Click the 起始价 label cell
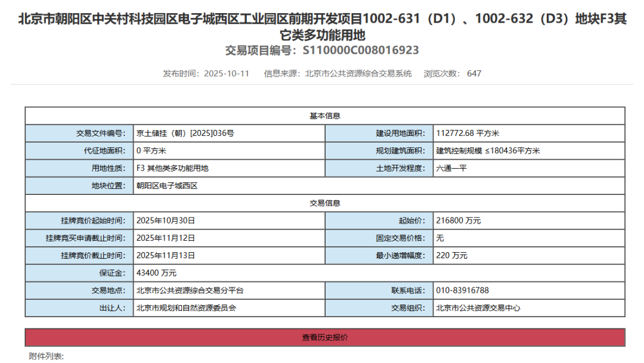This screenshot has height=363, width=644. (379, 221)
